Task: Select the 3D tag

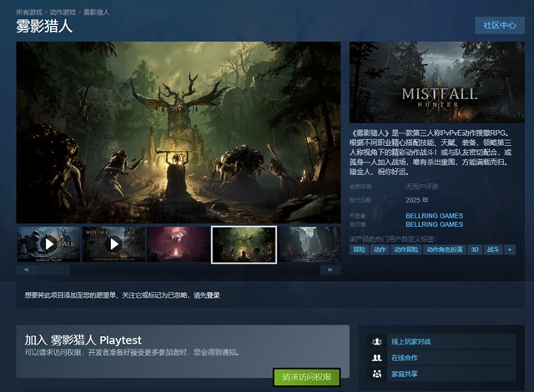Action: tap(475, 249)
